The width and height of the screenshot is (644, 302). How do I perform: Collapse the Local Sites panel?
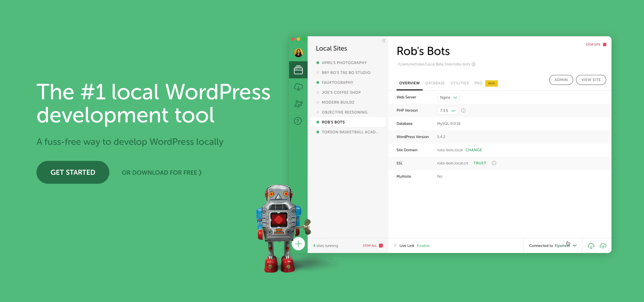pos(384,41)
